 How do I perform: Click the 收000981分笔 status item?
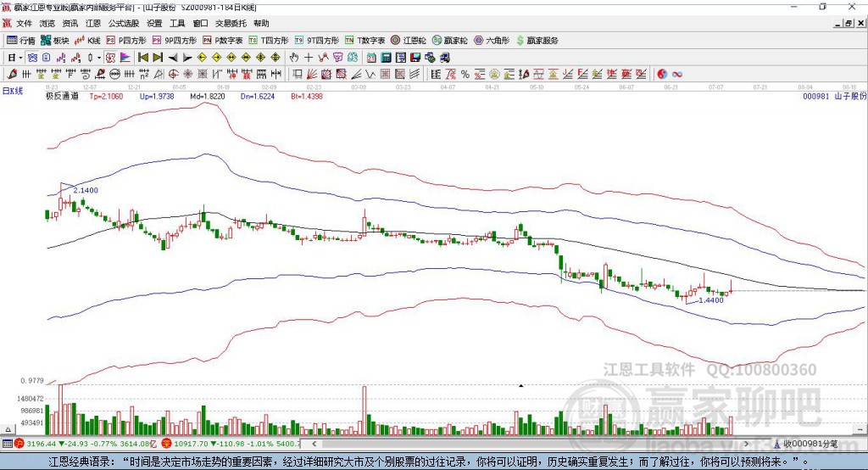806,444
